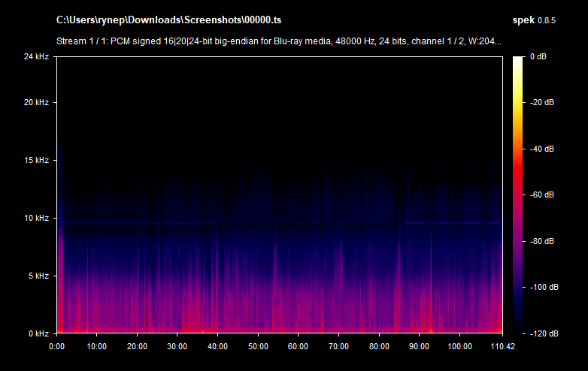Select the -60 dB scale label
Screen dimensions: 588x371
(542, 195)
